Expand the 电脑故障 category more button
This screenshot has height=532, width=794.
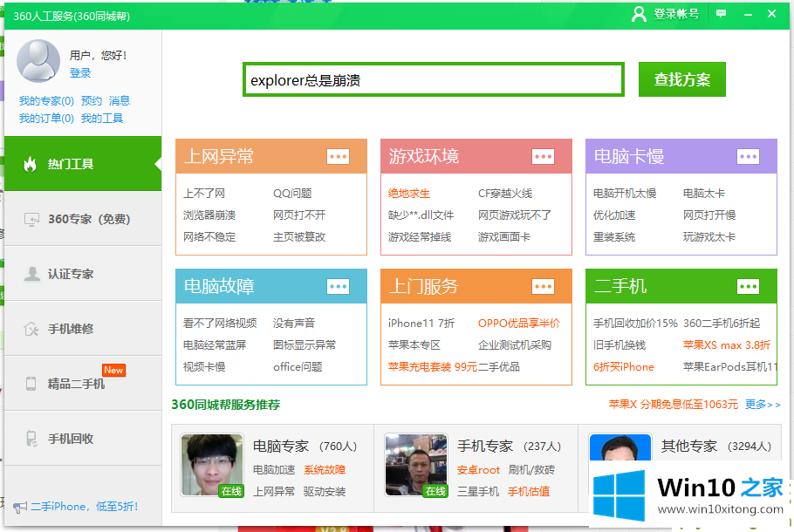pos(338,287)
